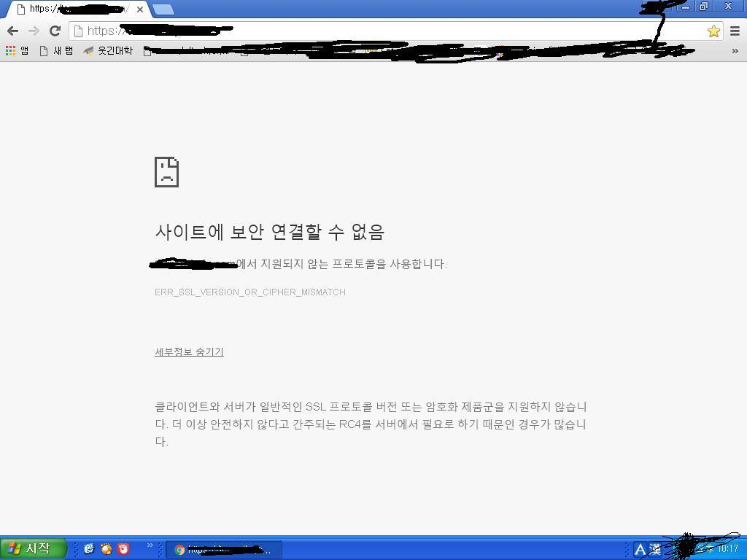Reload the page with the refresh icon

coord(55,31)
